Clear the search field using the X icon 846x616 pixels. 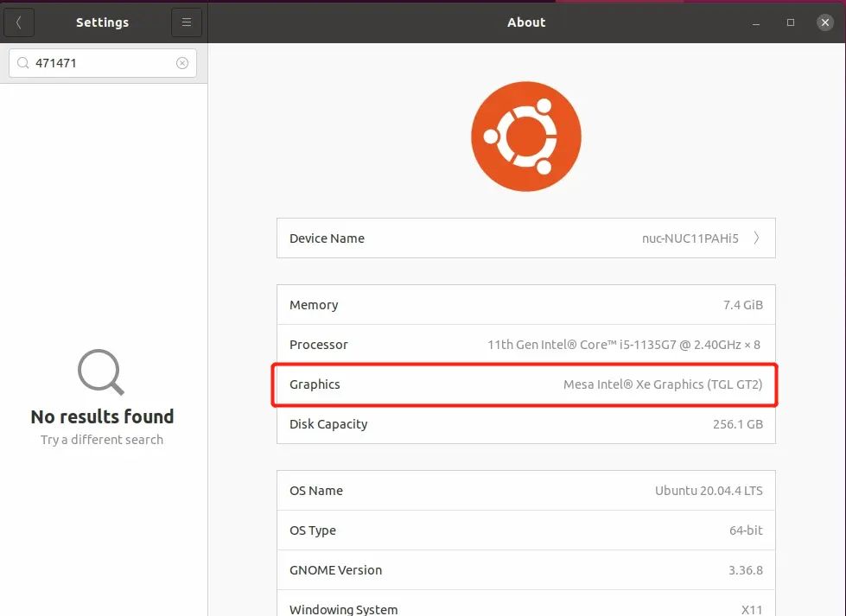[x=181, y=62]
